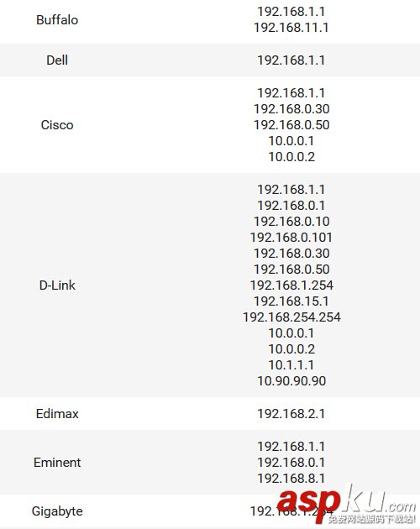The image size is (420, 529).
Task: Select the Eminent brand label
Action: tap(57, 462)
